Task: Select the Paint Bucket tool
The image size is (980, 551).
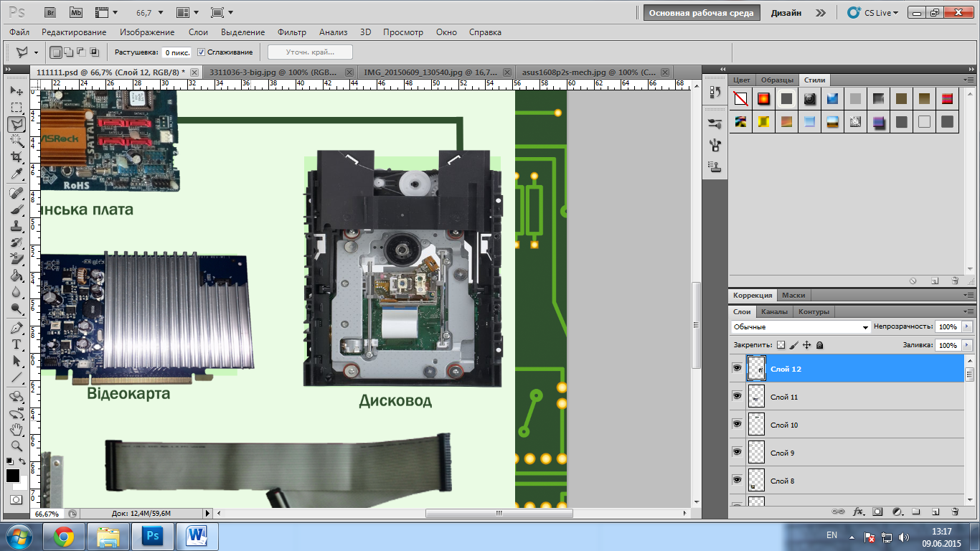Action: [x=17, y=275]
